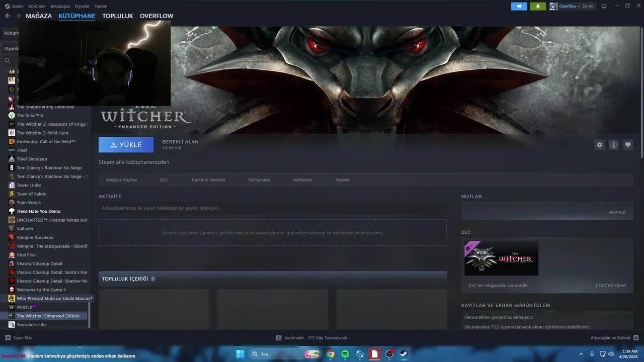
Task: Click the Oyun Ekle plus icon
Action: pos(8,338)
